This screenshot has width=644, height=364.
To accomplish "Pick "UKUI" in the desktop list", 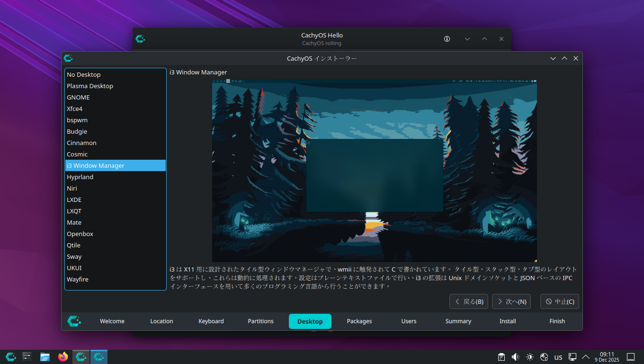I will (x=116, y=268).
